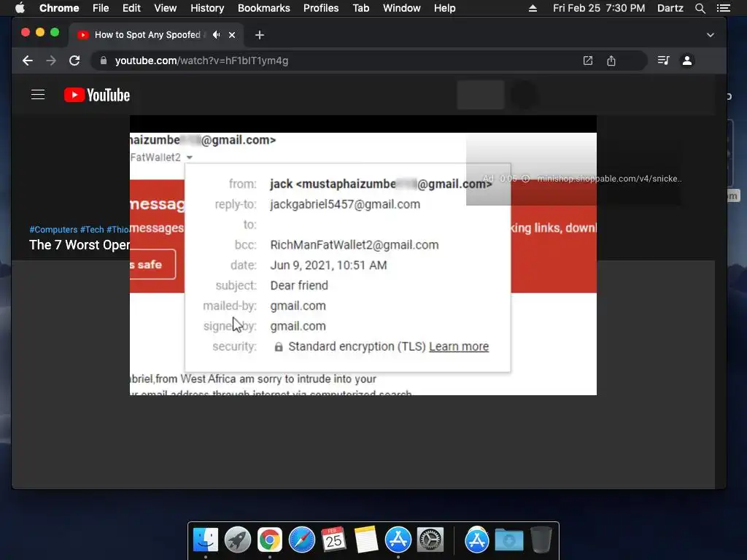Open the menu bar list icon

723,8
